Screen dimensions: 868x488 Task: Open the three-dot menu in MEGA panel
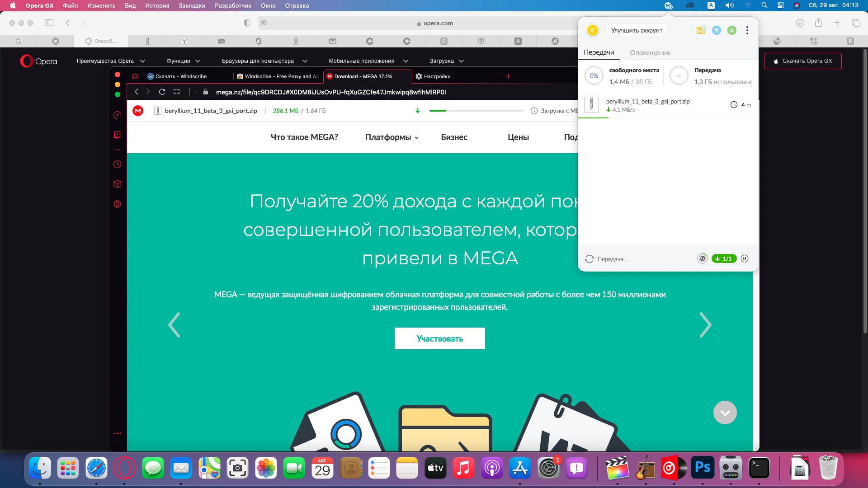(x=747, y=30)
